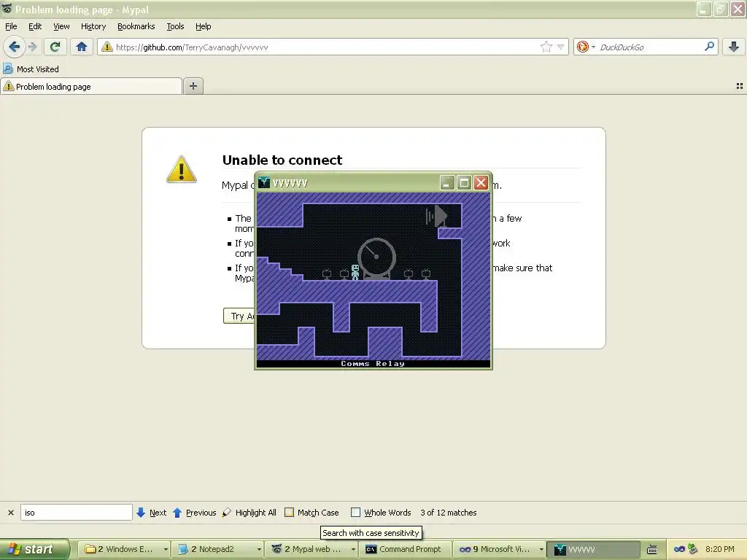Click the VVVVVV window title icon
The image size is (747, 560).
263,183
